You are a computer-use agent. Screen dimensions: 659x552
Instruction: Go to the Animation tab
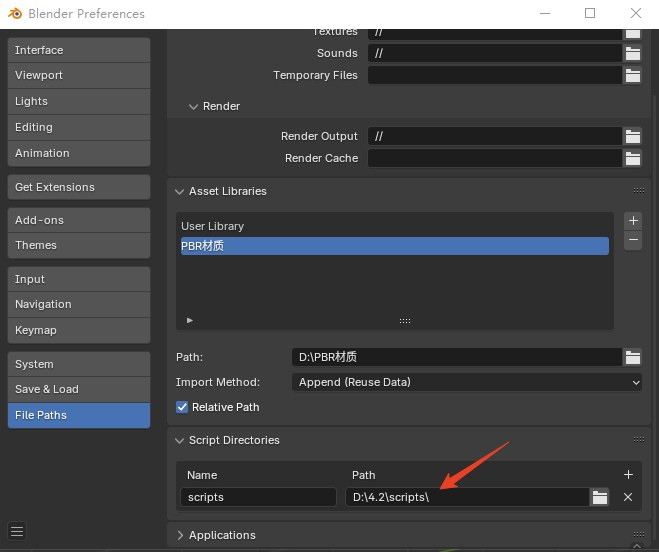pyautogui.click(x=79, y=153)
